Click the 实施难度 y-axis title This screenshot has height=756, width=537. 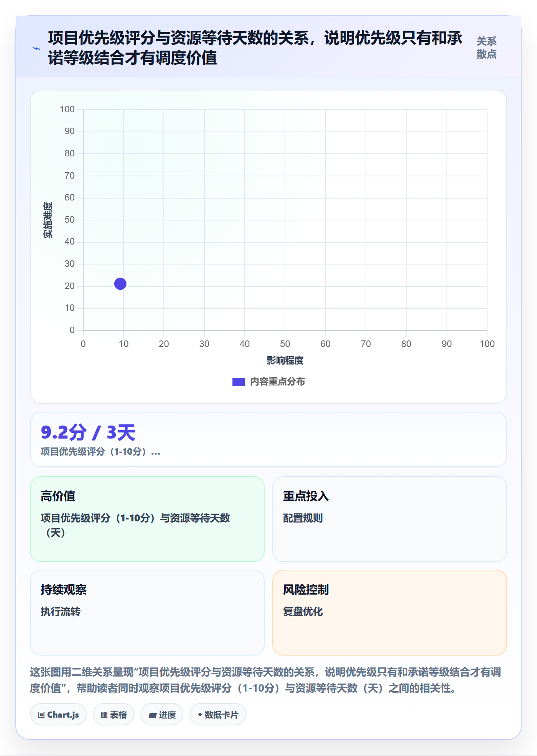tap(48, 220)
